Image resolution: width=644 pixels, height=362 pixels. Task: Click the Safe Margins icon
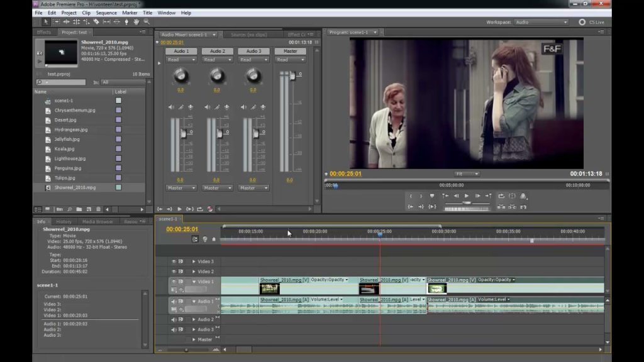512,196
